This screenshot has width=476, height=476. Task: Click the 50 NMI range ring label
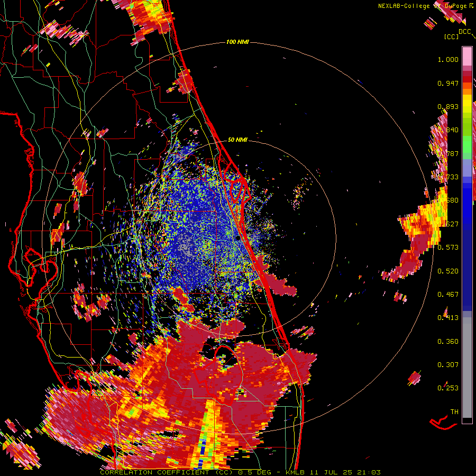(237, 140)
